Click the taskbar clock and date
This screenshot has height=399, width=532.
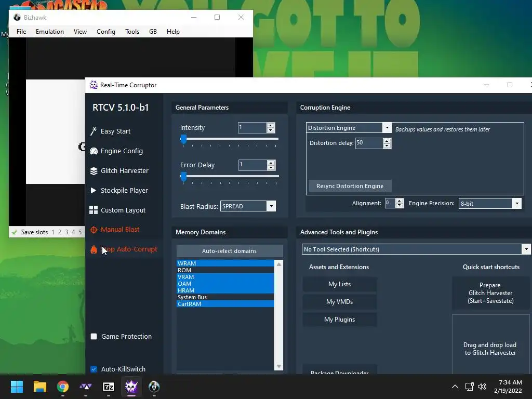click(508, 387)
